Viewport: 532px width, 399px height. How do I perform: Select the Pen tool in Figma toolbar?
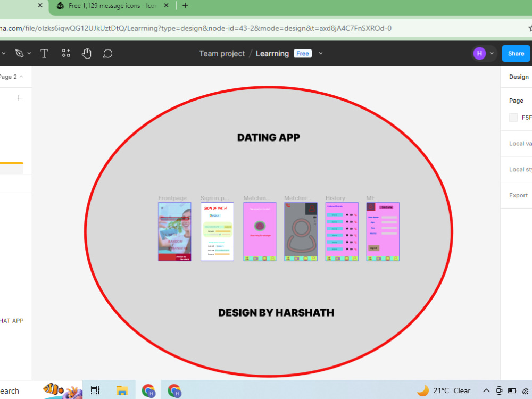pyautogui.click(x=19, y=53)
